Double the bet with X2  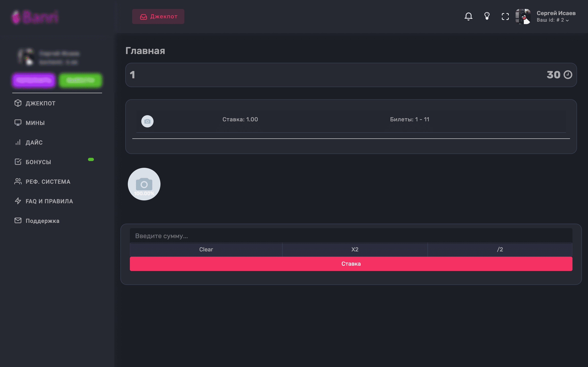point(355,250)
